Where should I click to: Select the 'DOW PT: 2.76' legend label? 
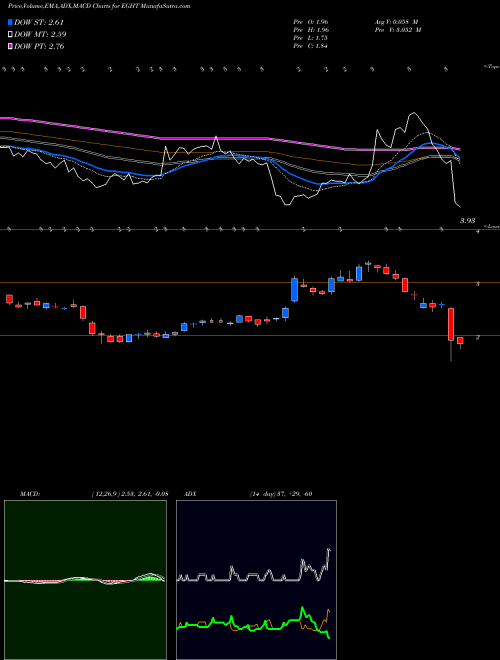[x=39, y=46]
